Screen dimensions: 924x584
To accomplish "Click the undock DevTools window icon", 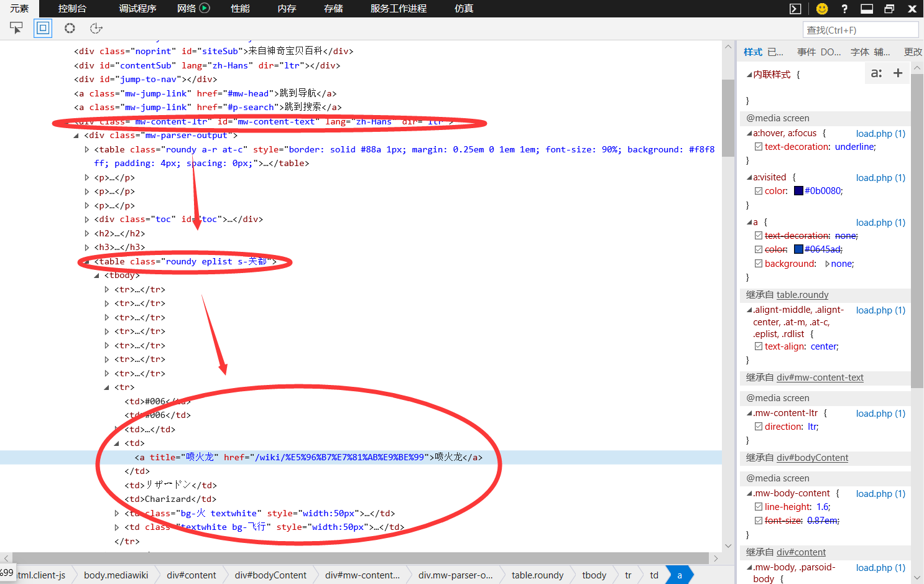I will click(889, 9).
